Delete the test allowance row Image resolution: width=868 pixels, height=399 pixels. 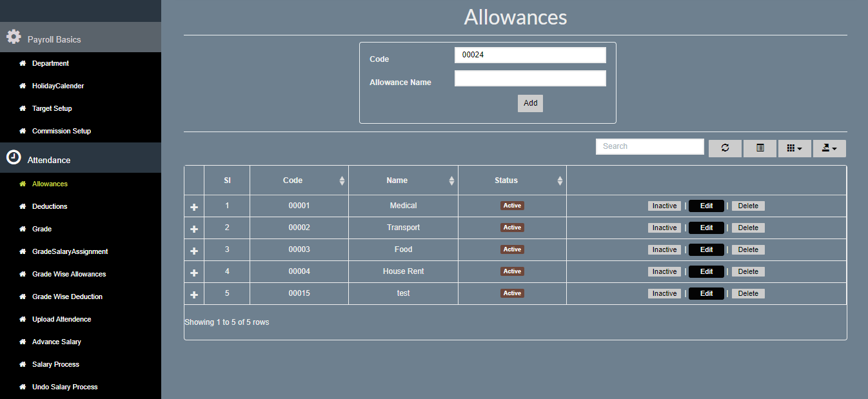(748, 294)
